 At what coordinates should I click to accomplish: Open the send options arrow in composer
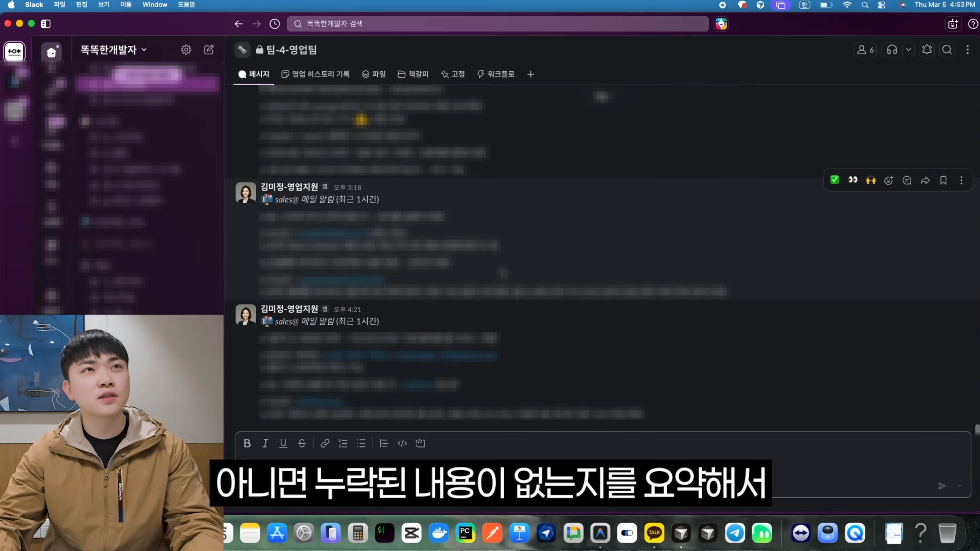tap(959, 486)
